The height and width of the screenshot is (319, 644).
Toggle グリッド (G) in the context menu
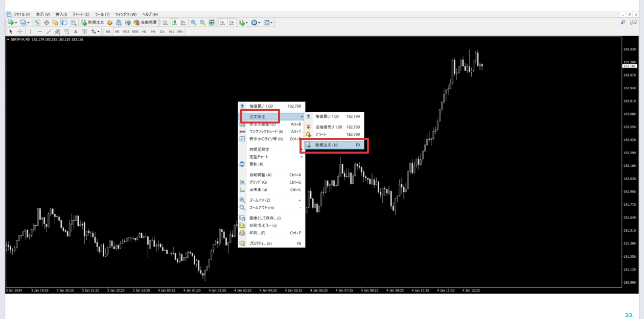tap(258, 182)
